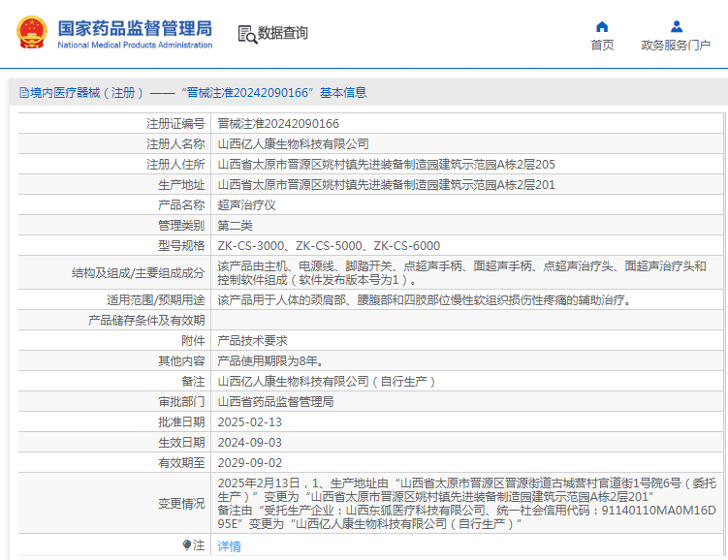Select registrant address ending A栋2层205
Image resolution: width=728 pixels, height=560 pixels.
[x=386, y=165]
